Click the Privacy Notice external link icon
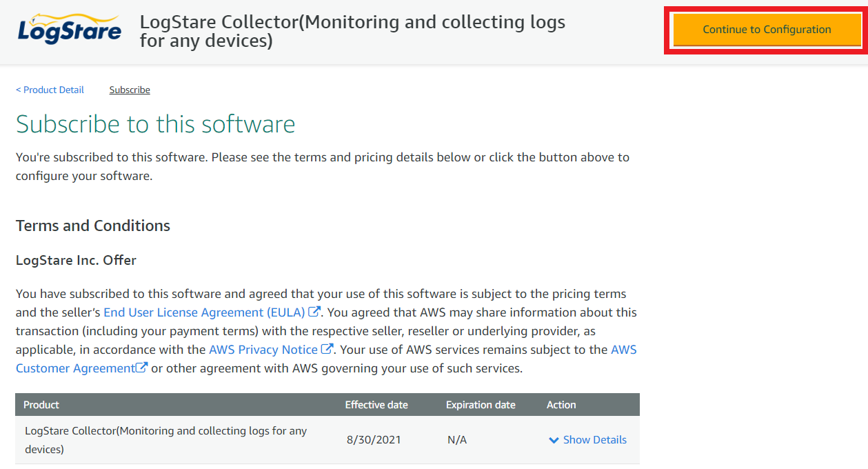 coord(327,349)
